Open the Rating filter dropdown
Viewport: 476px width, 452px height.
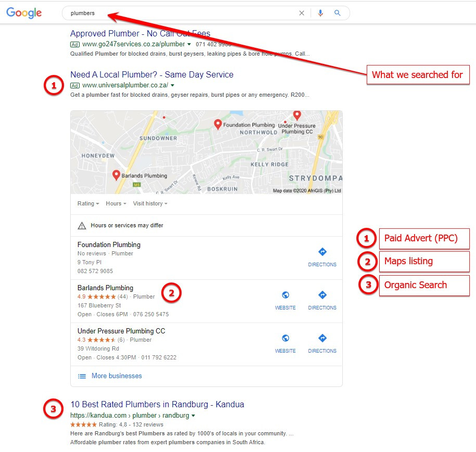pyautogui.click(x=88, y=203)
